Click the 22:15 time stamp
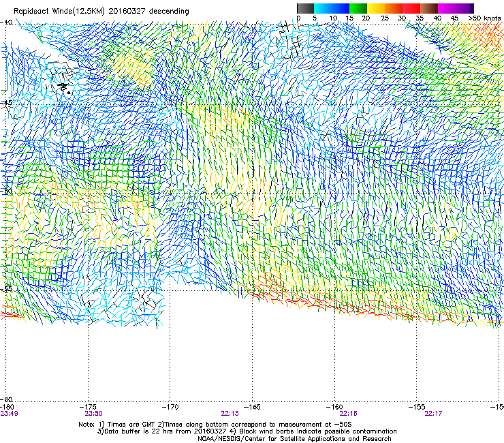Image resolution: width=504 pixels, height=443 pixels. coord(230,414)
